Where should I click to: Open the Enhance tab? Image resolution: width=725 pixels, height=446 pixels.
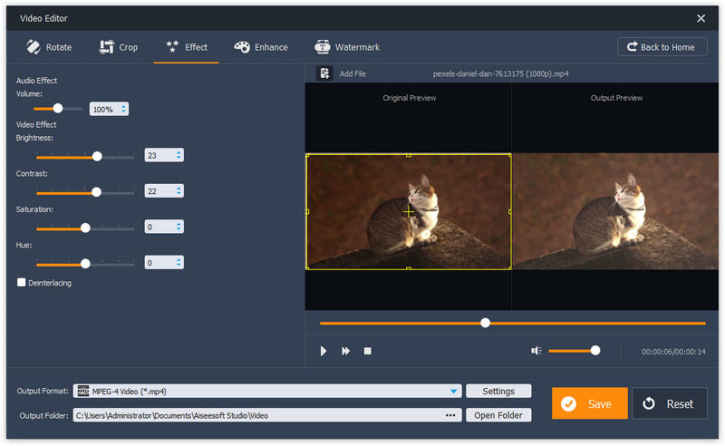pos(260,47)
